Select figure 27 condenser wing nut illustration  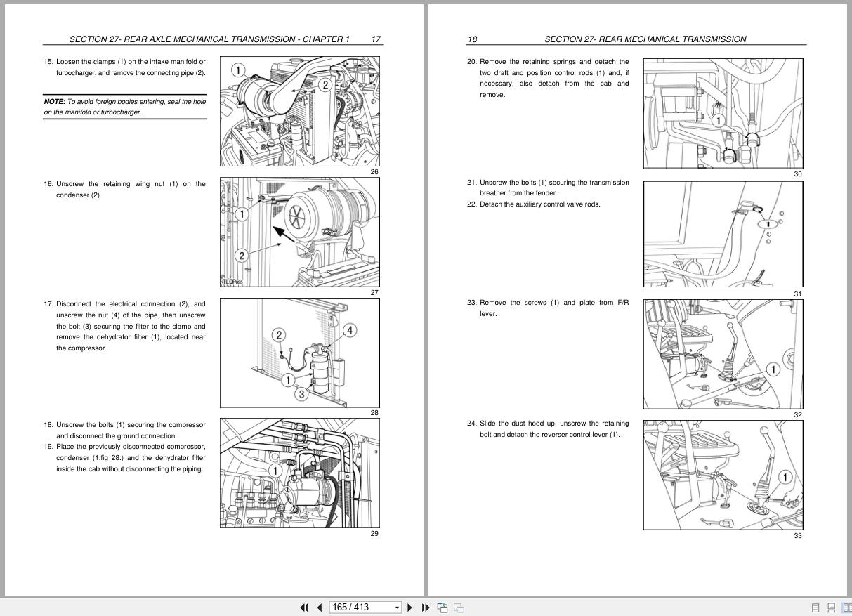[x=300, y=232]
